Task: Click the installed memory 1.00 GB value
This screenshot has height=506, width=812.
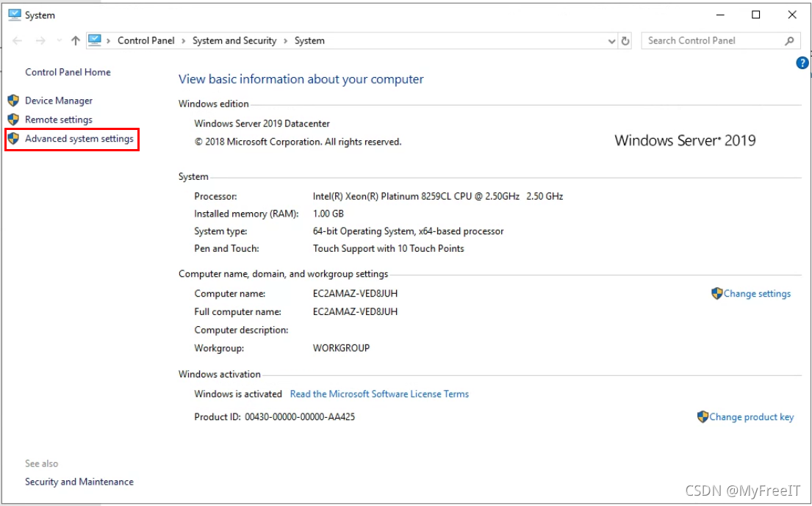Action: [328, 214]
